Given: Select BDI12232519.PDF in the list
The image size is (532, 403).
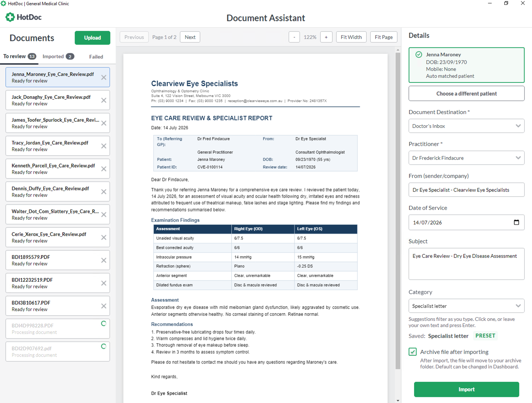Looking at the screenshot, I should [x=58, y=283].
